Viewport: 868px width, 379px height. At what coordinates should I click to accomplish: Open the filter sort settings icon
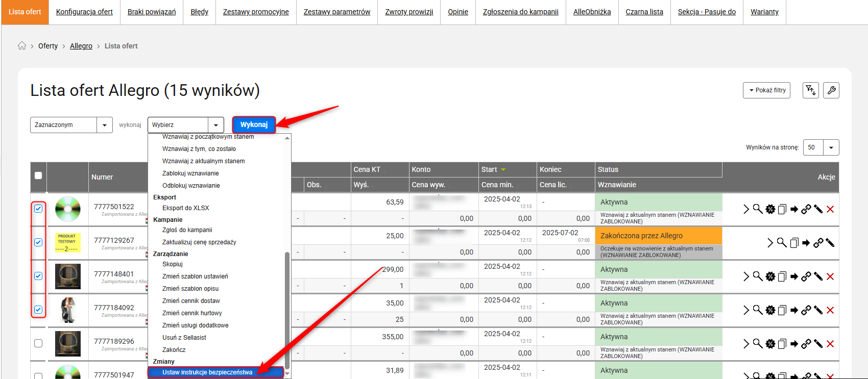[x=811, y=90]
